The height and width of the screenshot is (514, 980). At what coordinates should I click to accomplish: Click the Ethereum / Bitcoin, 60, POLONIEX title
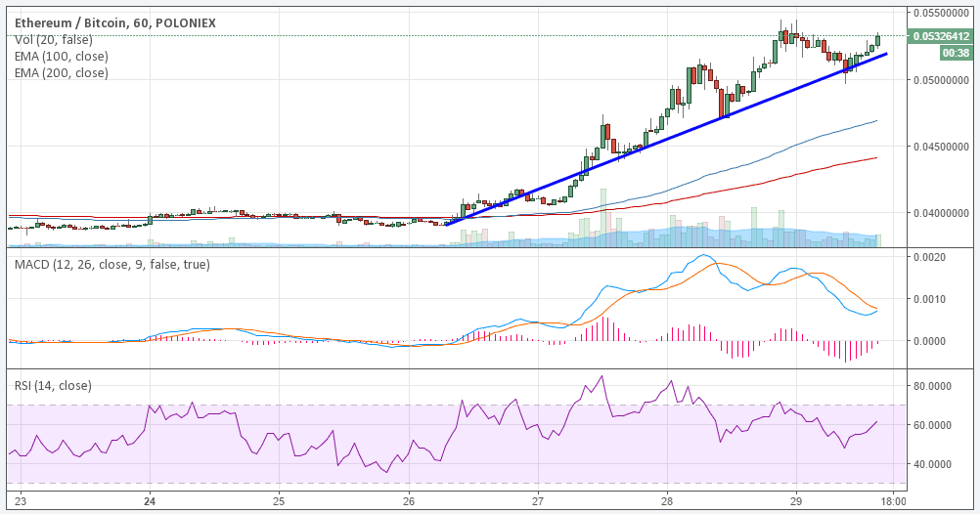115,23
